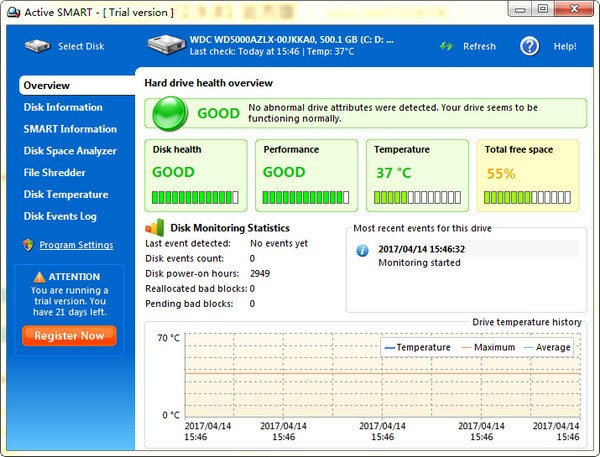The image size is (600, 457).
Task: Click the blue info icon in events list
Action: 362,250
